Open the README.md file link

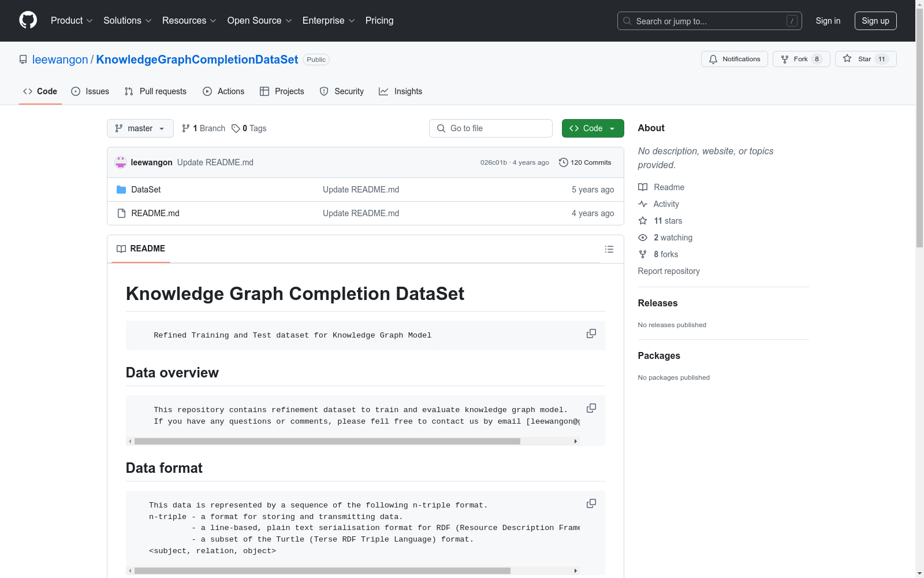pos(155,213)
